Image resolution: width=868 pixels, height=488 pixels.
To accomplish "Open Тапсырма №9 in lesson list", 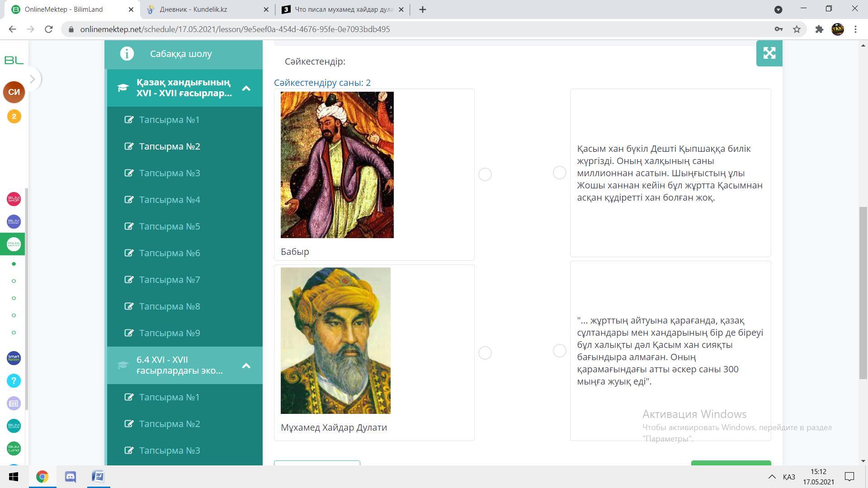I will (170, 333).
